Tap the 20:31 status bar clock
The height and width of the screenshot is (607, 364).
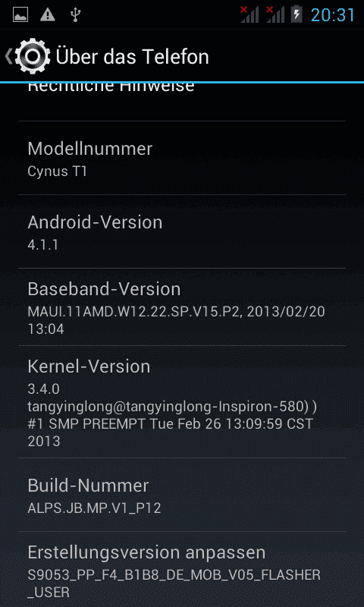click(333, 15)
